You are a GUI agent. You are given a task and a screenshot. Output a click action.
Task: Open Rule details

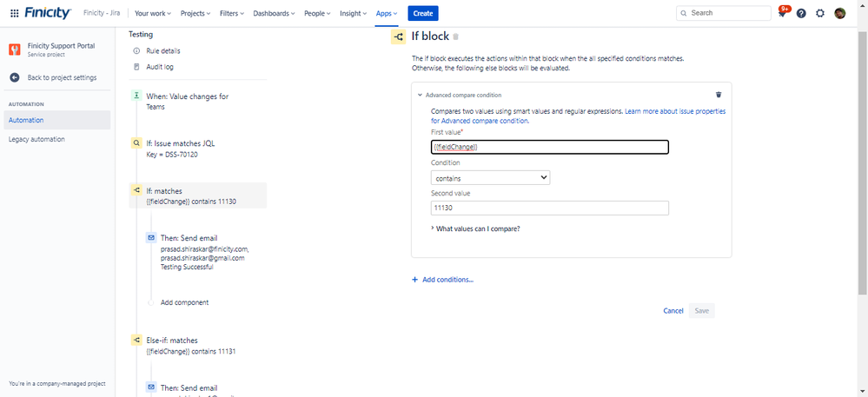[x=163, y=51]
